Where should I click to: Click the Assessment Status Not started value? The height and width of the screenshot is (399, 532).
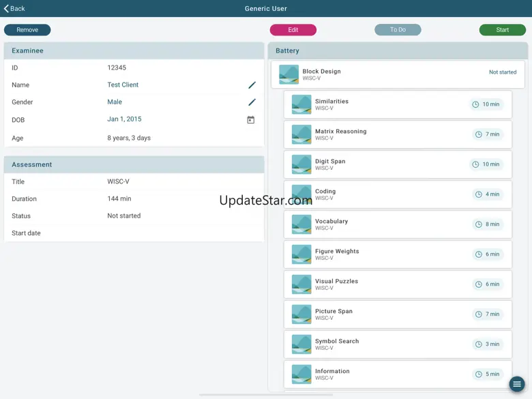(x=124, y=216)
